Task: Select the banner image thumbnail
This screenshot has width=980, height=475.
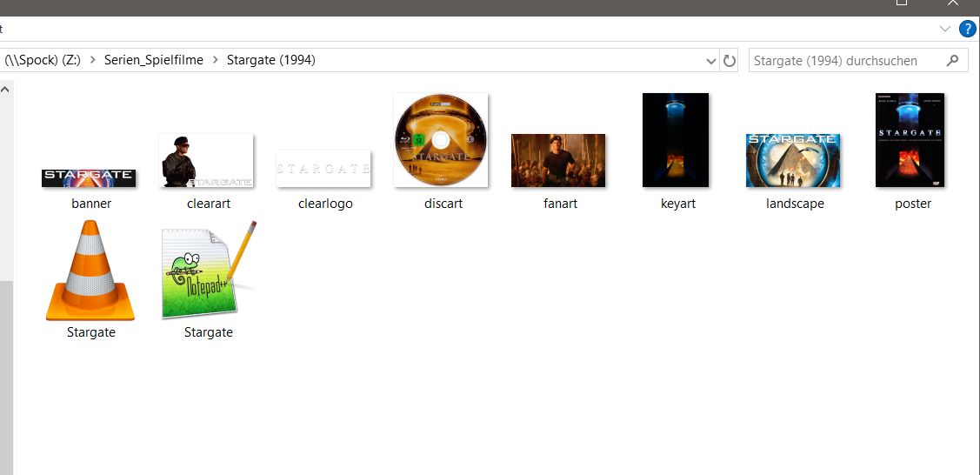Action: 89,177
